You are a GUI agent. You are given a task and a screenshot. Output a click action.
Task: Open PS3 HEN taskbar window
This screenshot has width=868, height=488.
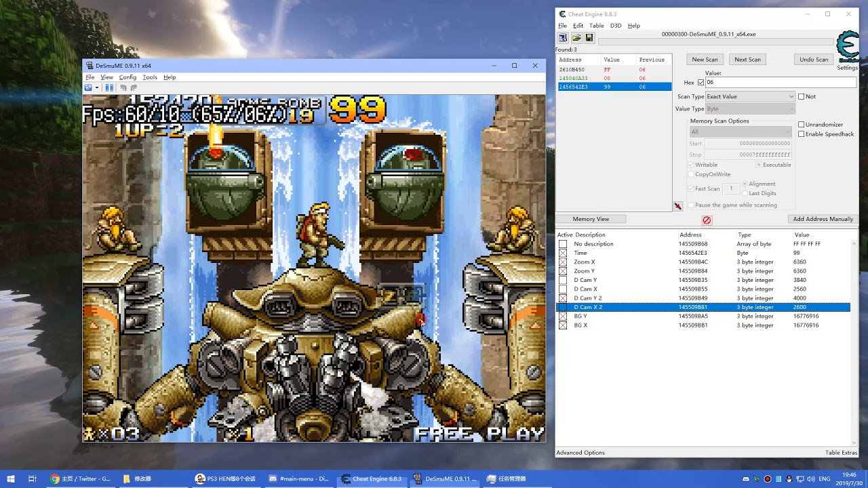[226, 479]
